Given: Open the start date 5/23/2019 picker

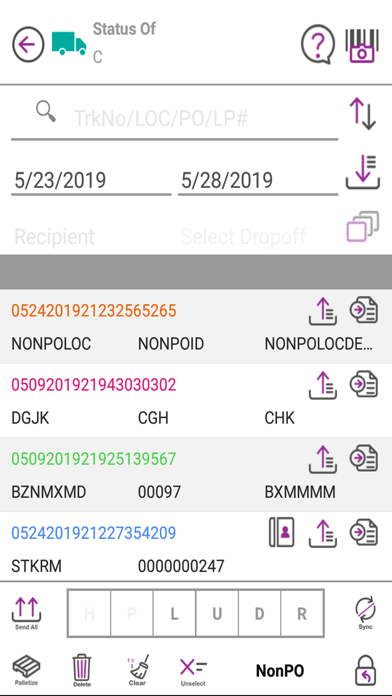Looking at the screenshot, I should pyautogui.click(x=91, y=181).
